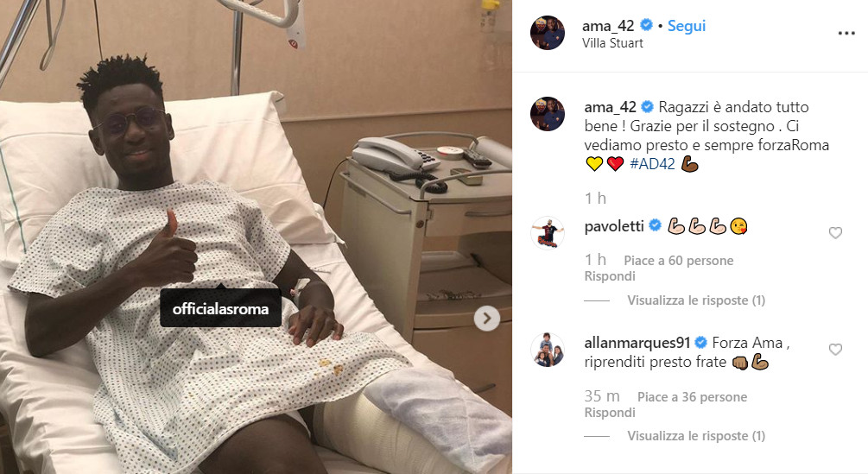
Task: Follow ama_42 via Segui
Action: 687,26
